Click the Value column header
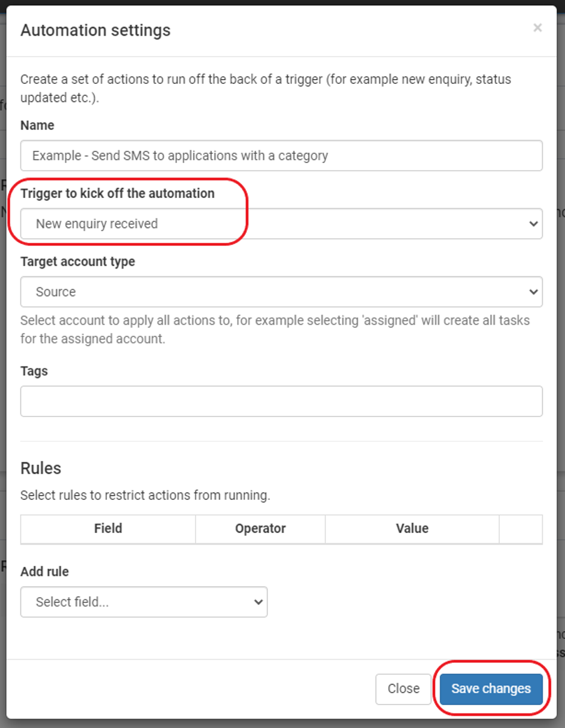This screenshot has height=728, width=565. 412,529
